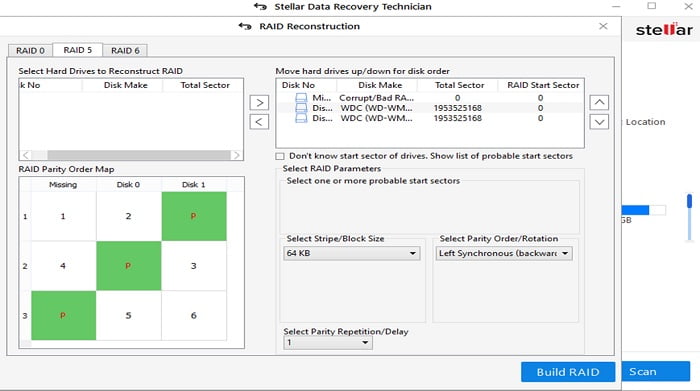This screenshot has width=700, height=391.
Task: Expand the Parity Repetition/Delay dropdown
Action: [x=328, y=342]
